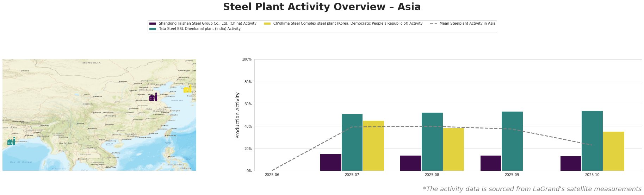Click the yellow Ch'ollima factory icon near Korea
Viewport: 644px width, 195px height.
[187, 89]
